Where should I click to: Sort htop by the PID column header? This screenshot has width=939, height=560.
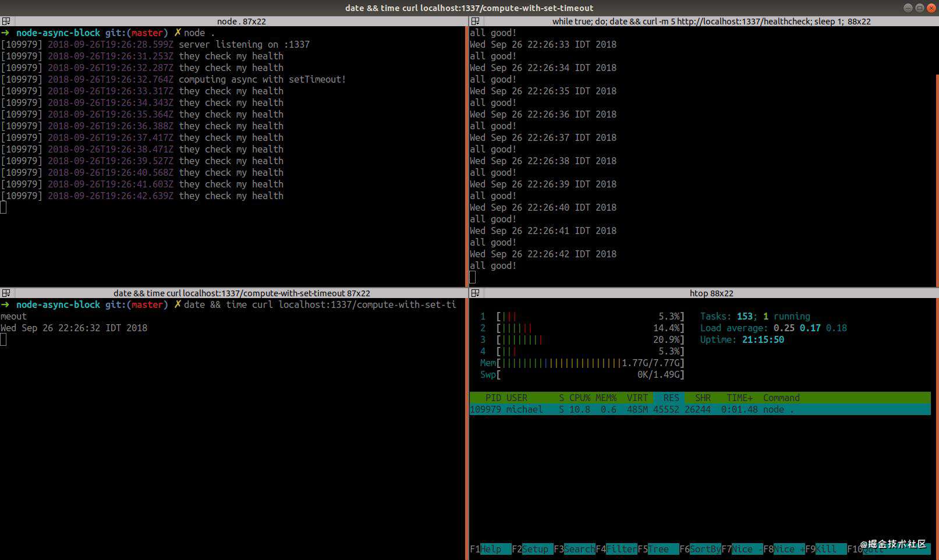click(493, 398)
